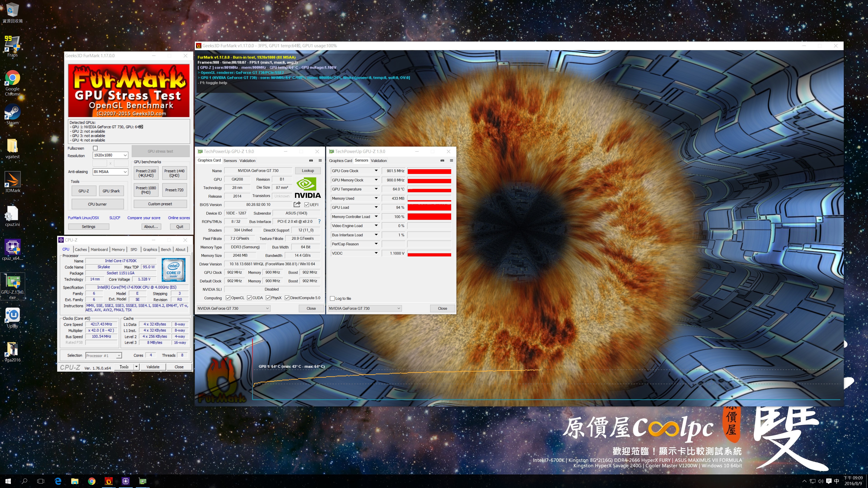Expand the Memory Used sensor dropdown

coord(376,198)
